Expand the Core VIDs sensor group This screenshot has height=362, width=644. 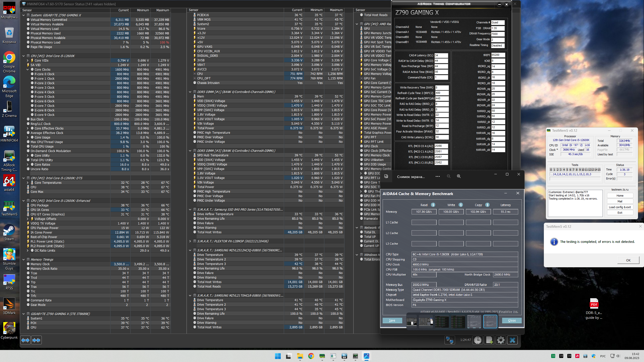click(x=28, y=61)
